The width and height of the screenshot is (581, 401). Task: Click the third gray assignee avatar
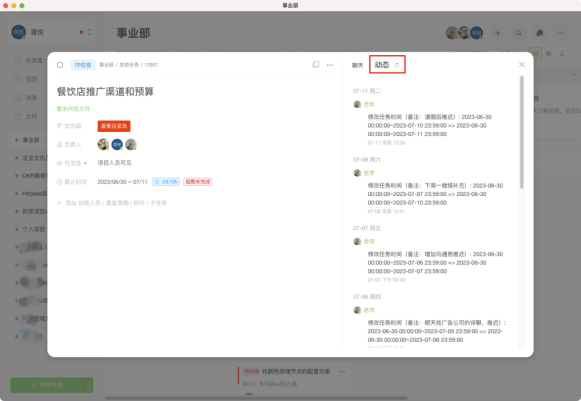click(x=131, y=144)
